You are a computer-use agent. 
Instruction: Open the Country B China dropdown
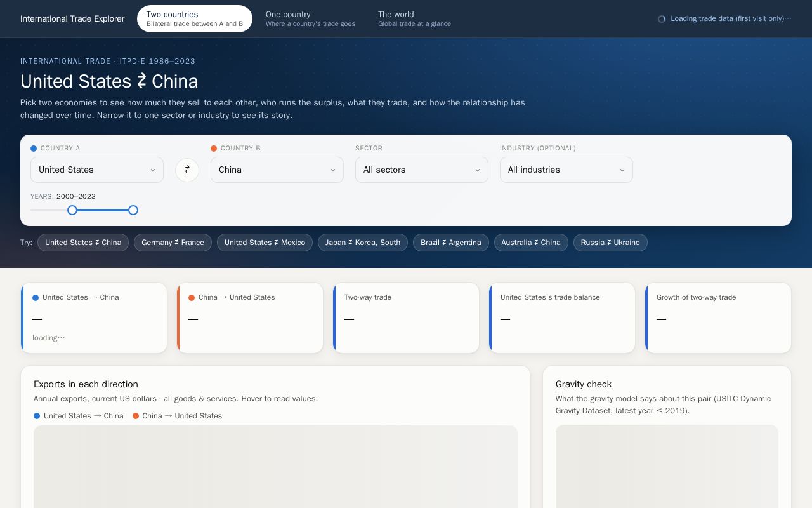click(x=277, y=170)
